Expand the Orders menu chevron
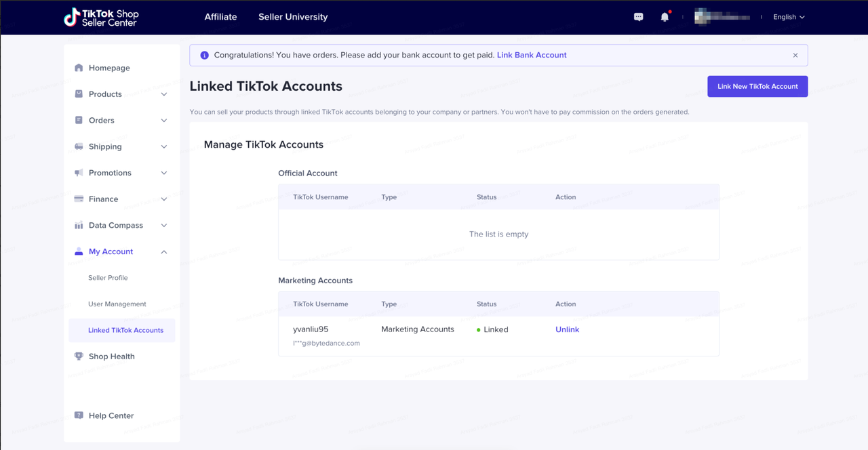 point(163,121)
